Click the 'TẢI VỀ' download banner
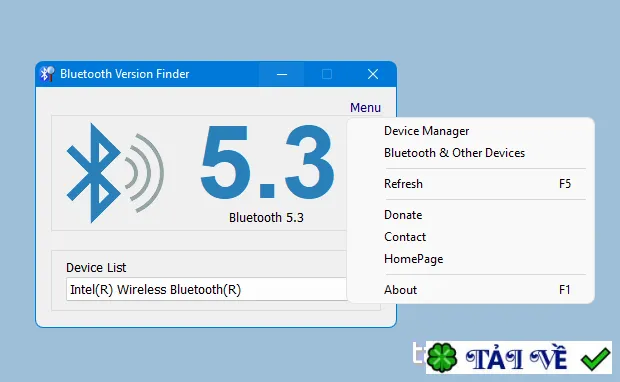 click(518, 357)
